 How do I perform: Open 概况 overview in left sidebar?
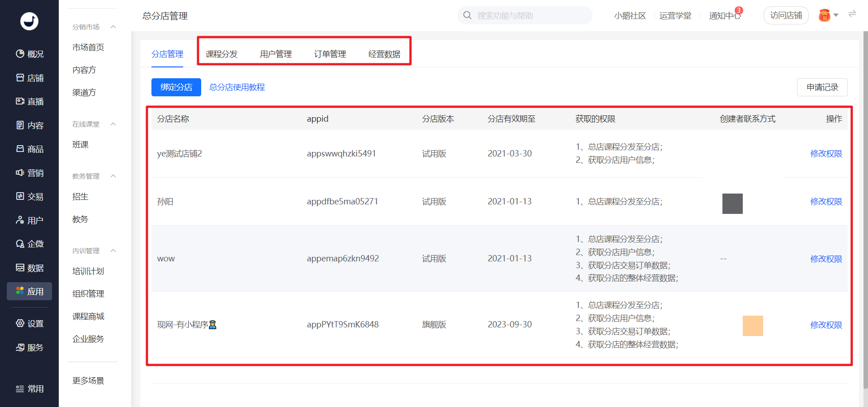click(29, 54)
